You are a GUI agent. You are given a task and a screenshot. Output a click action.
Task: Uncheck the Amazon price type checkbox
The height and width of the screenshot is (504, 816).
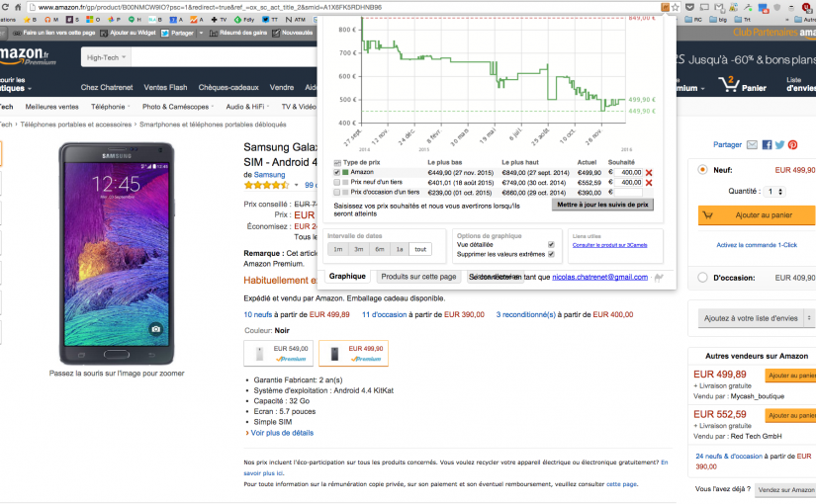tap(337, 173)
